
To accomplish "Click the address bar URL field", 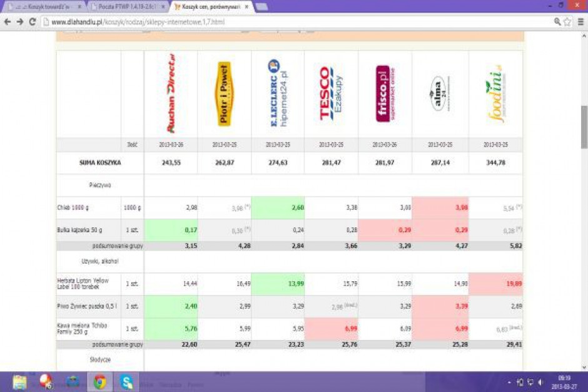I will coord(297,22).
